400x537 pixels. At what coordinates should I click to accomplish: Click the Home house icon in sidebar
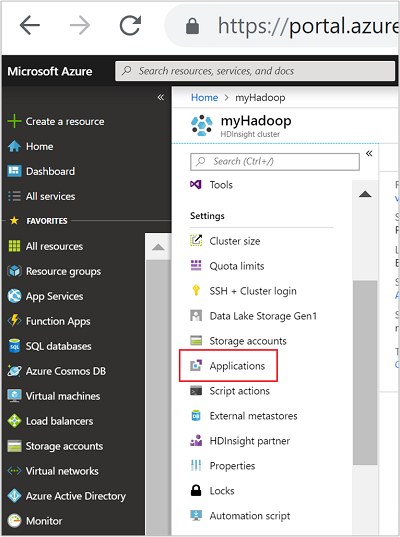(x=14, y=146)
